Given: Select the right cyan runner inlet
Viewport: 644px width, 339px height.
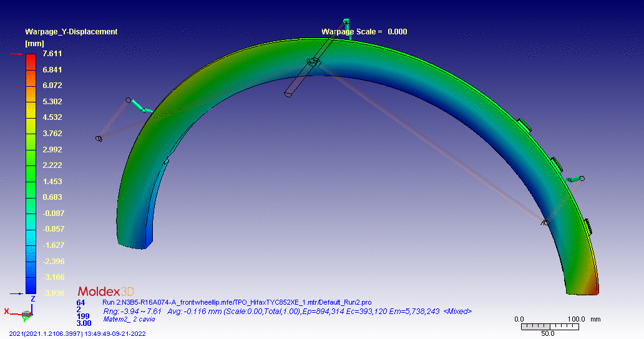Looking at the screenshot, I should click(572, 180).
